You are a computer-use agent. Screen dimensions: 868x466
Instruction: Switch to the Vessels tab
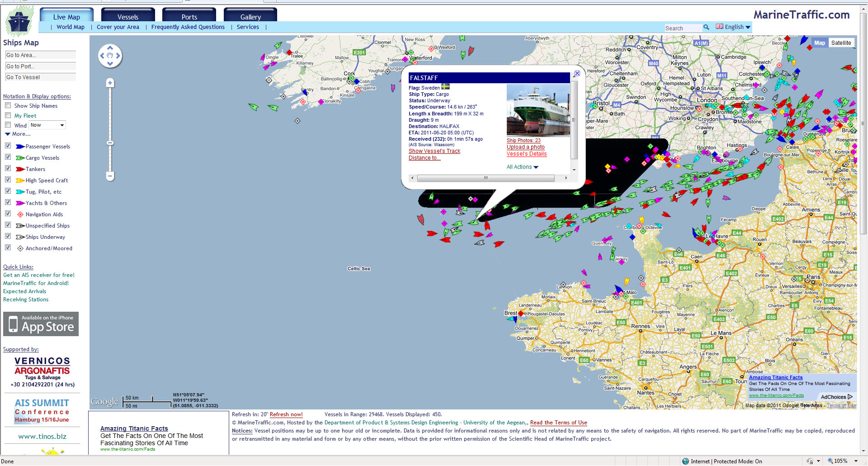click(128, 16)
